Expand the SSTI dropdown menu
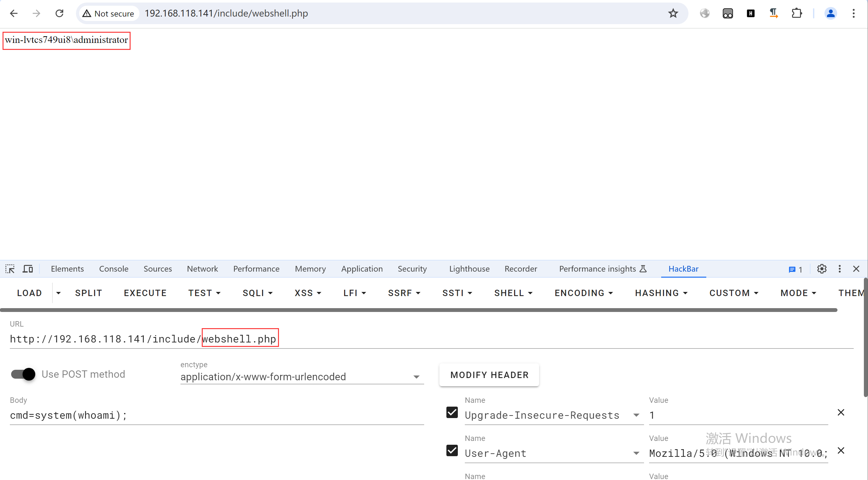Image resolution: width=868 pixels, height=480 pixels. point(457,293)
